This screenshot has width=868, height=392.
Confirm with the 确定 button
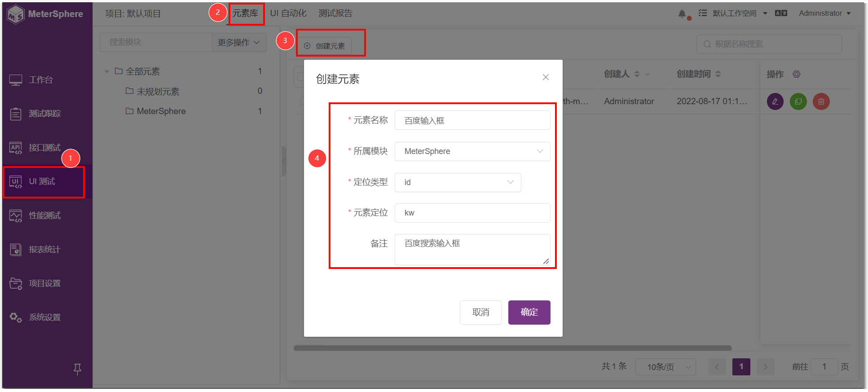[x=529, y=312]
